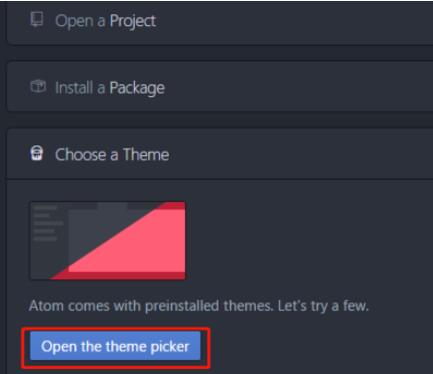Click empty header space right of Choose a Theme
The width and height of the screenshot is (433, 374).
(x=300, y=154)
